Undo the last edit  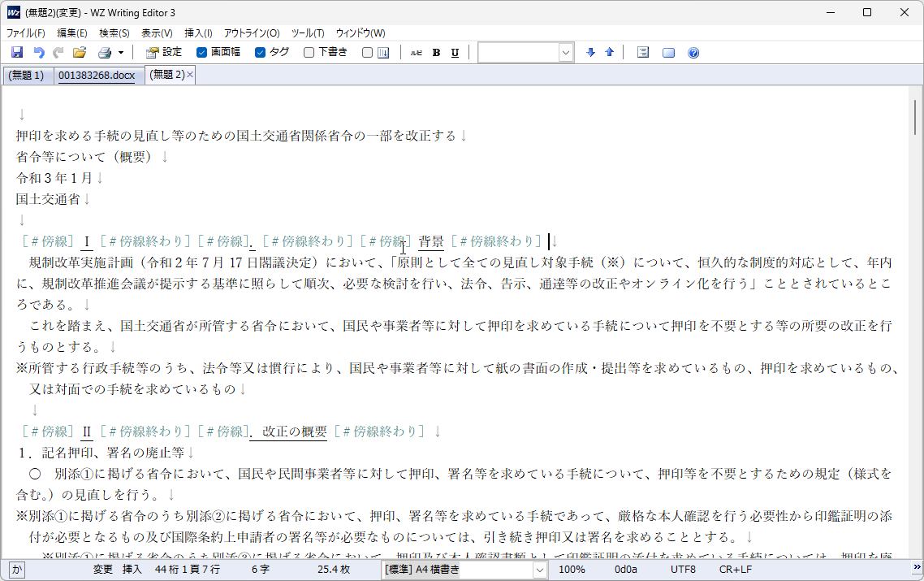pyautogui.click(x=37, y=52)
